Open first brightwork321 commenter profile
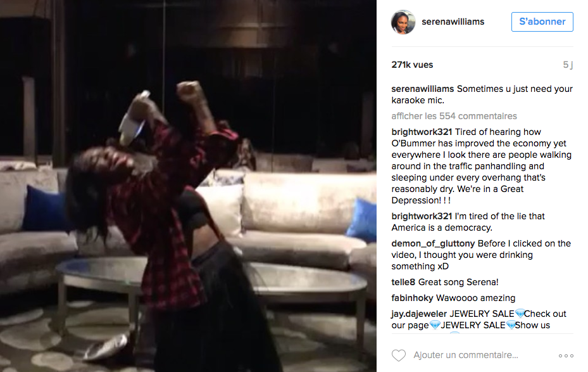This screenshot has height=372, width=588. click(x=422, y=132)
